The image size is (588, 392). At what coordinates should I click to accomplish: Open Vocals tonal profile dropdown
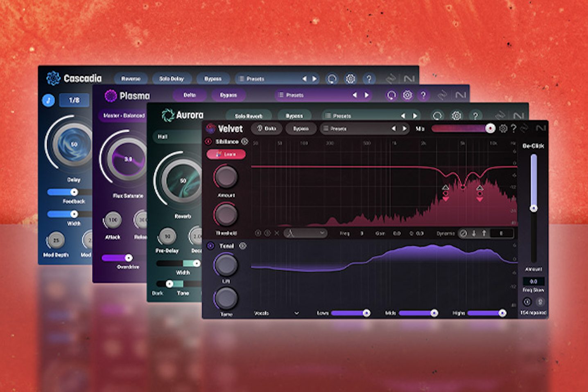point(277,313)
